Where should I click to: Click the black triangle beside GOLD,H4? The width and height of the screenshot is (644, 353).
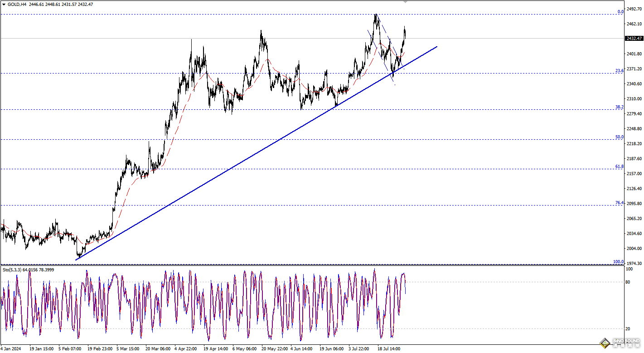pos(3,4)
